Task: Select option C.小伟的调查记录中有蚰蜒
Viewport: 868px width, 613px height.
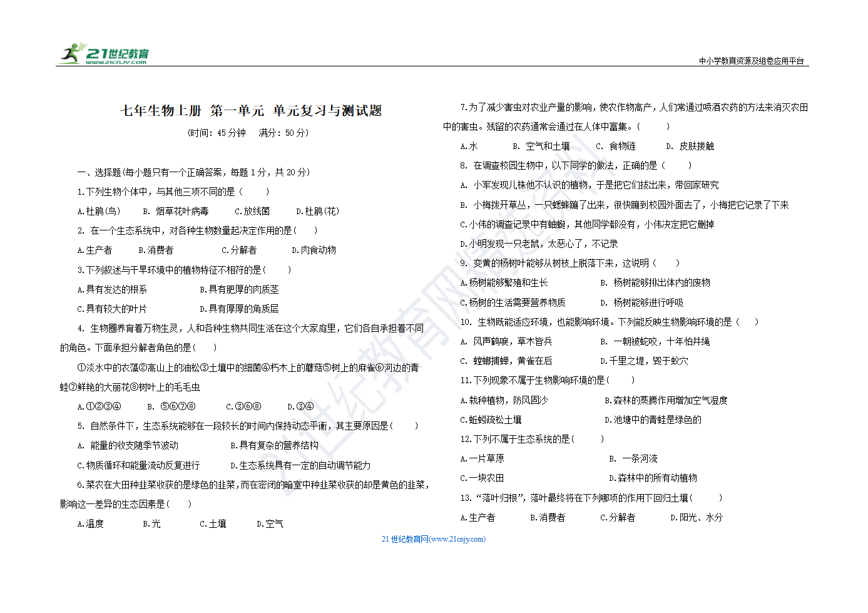Action: pyautogui.click(x=587, y=224)
